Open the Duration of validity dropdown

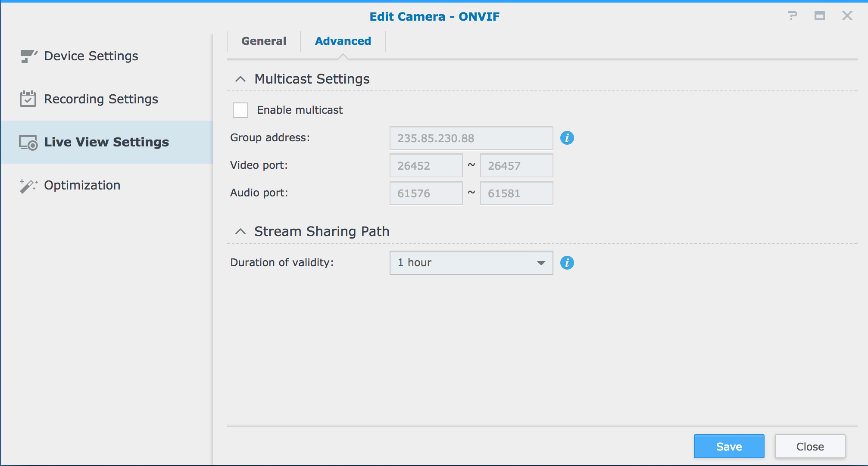[471, 263]
